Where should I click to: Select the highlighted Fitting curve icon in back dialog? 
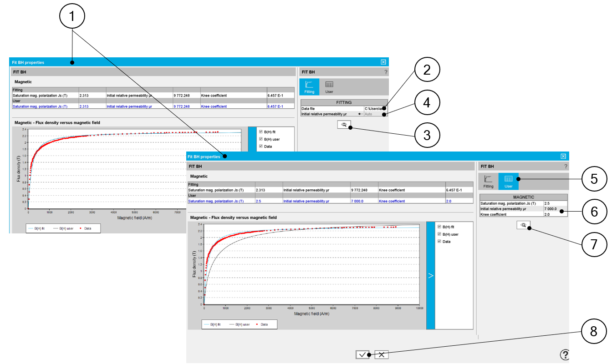tap(309, 86)
